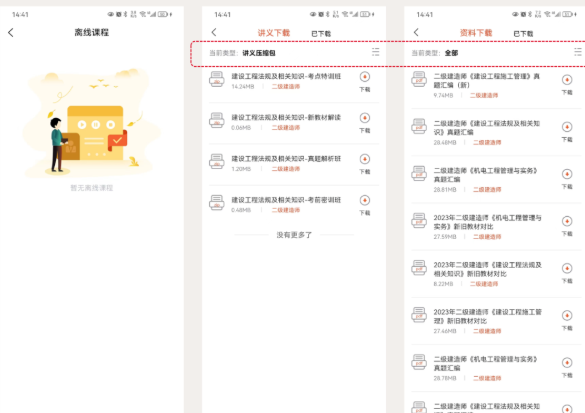
Task: Download 建设工程法规及相关知识-新教材解读 handout
Action: pos(365,122)
